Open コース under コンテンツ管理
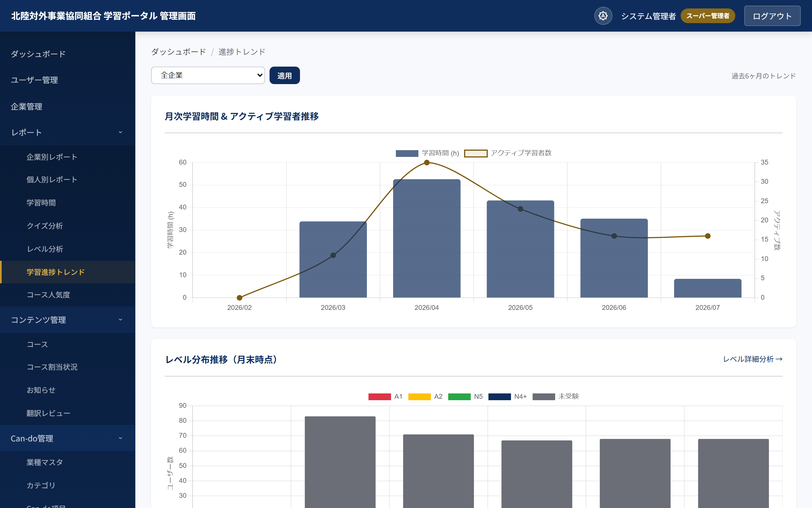Screen dimensions: 812x508 point(67,344)
